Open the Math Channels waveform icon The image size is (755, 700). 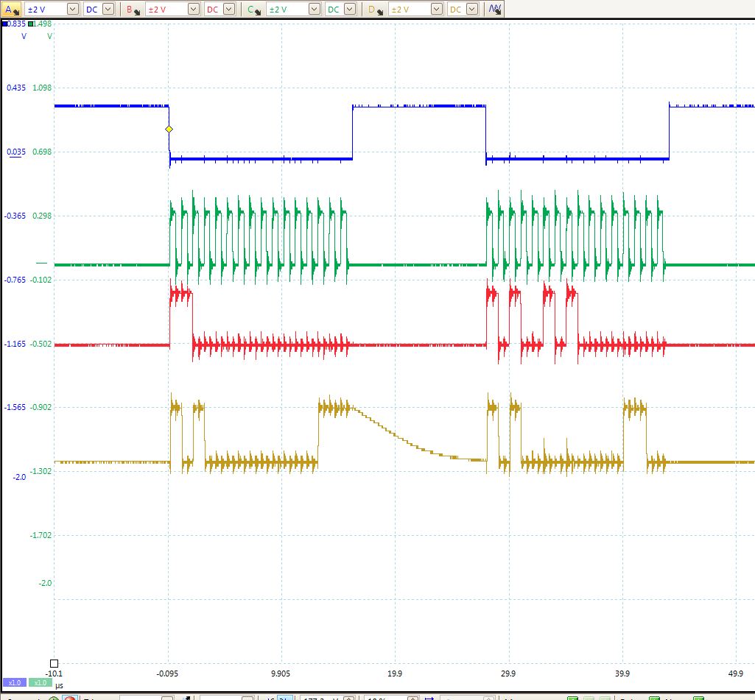point(494,9)
